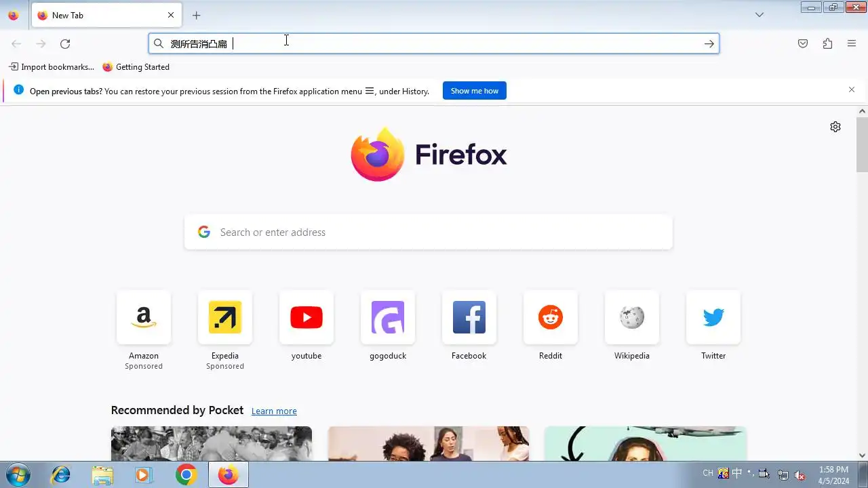Reload the current page

pos(65,44)
